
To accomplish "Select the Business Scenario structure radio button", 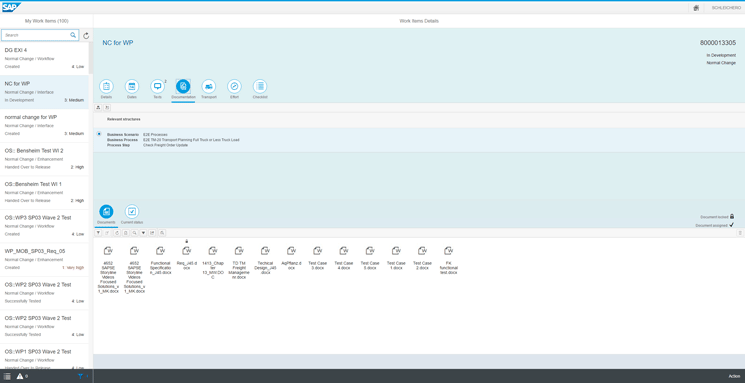I will (x=99, y=134).
